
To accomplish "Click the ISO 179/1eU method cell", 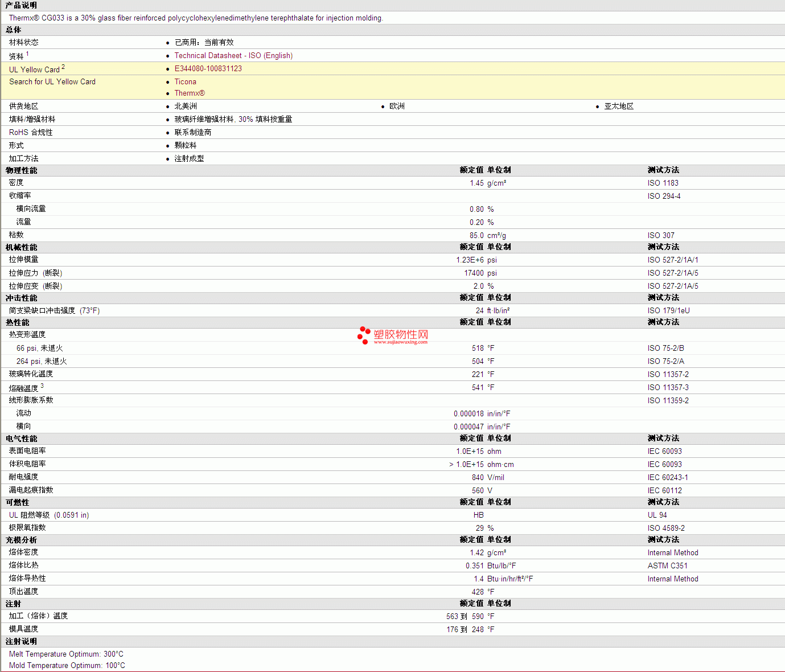I will point(668,311).
